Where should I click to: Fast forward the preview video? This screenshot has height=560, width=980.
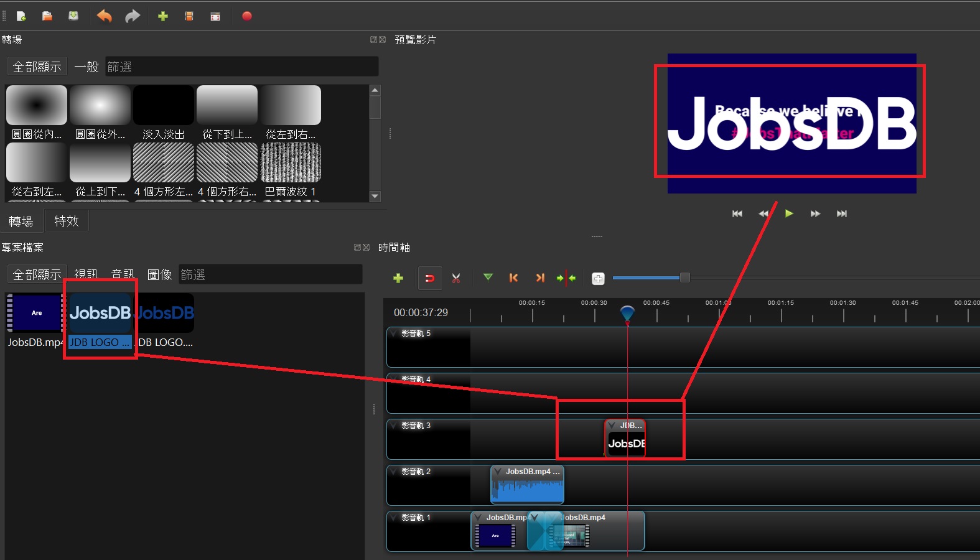(815, 213)
